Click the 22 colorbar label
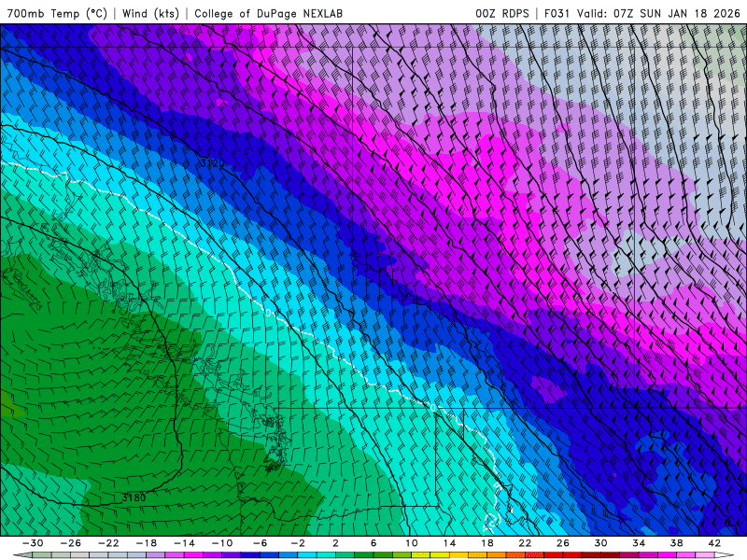The width and height of the screenshot is (747, 560). [525, 543]
